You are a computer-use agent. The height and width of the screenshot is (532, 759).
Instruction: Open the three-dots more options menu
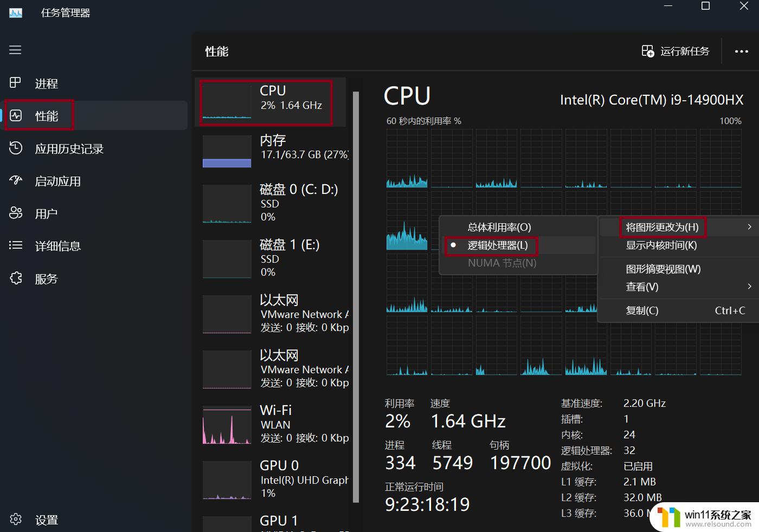tap(741, 51)
